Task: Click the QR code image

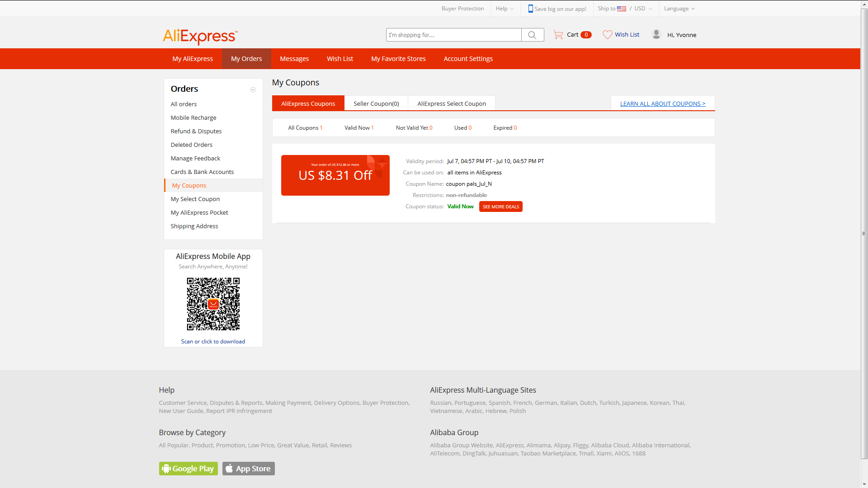Action: tap(213, 304)
